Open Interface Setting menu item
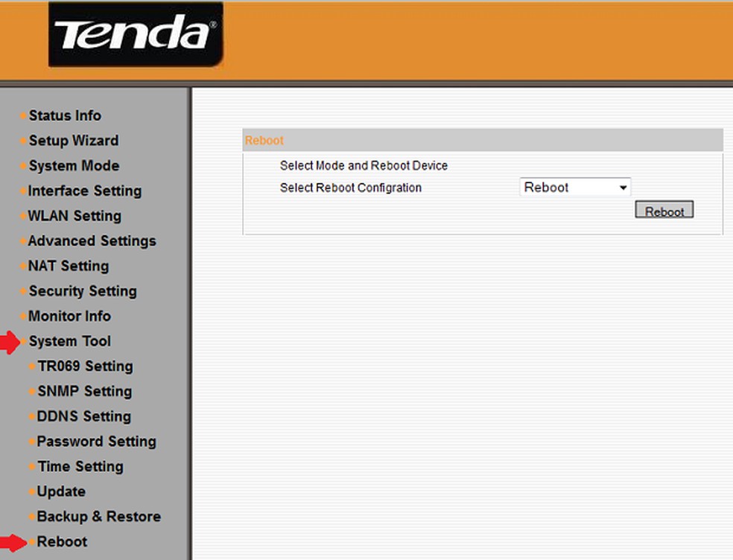Viewport: 733px width, 560px height. [84, 191]
